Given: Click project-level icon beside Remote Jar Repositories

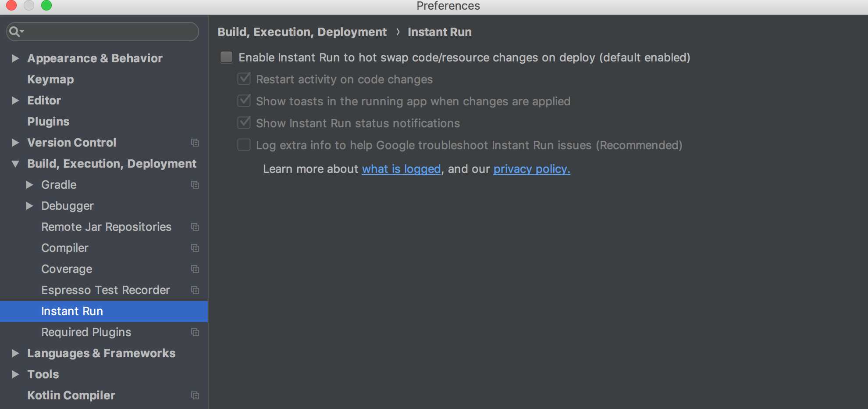Looking at the screenshot, I should tap(195, 227).
